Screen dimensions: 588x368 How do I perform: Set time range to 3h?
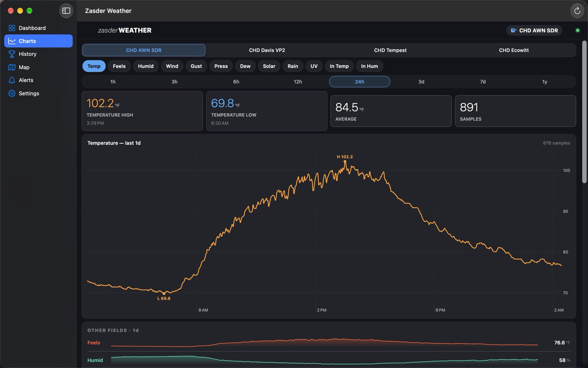(175, 82)
